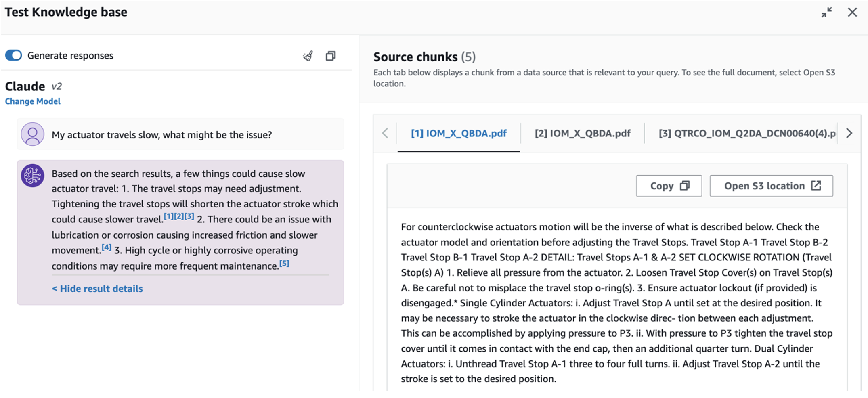Click the copy conversation icon beside the broom
Image resolution: width=868 pixels, height=398 pixels.
[331, 56]
